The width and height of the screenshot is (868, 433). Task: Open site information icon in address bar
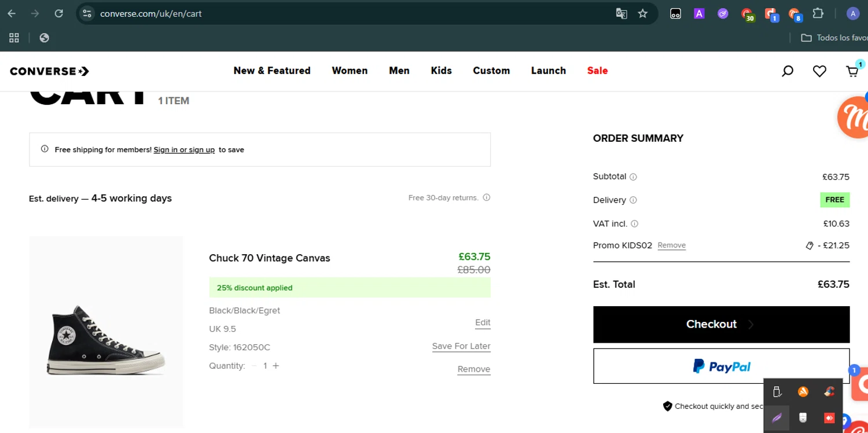click(87, 13)
